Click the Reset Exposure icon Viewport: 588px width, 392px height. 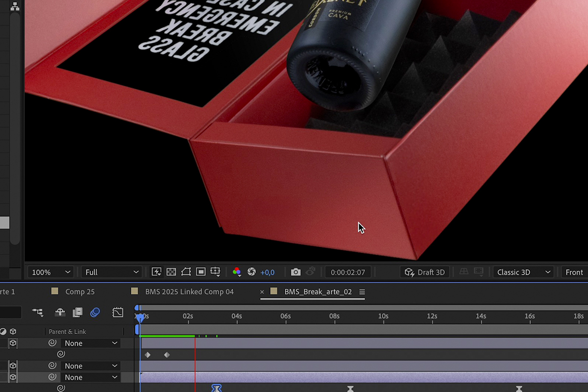(252, 272)
